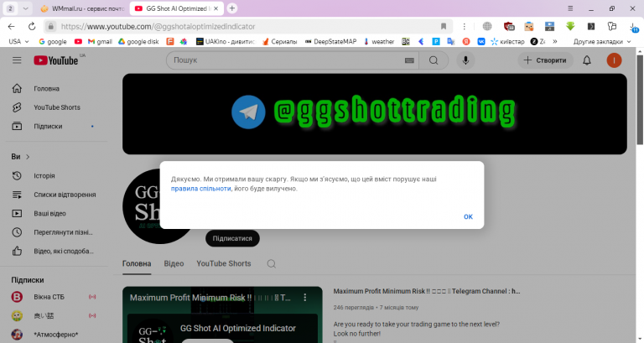Click the @ggshottrading channel banner
Viewport: 644px width, 343px height.
374,114
